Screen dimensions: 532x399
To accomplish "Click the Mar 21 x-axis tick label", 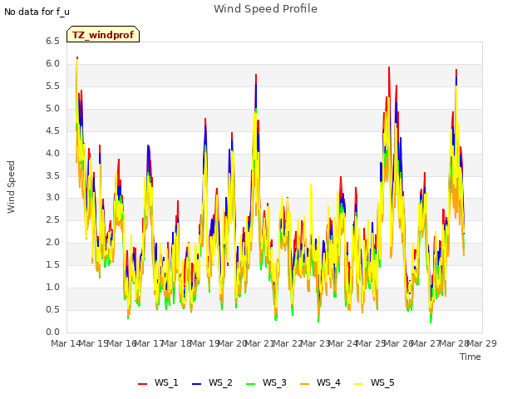I will pos(259,343).
